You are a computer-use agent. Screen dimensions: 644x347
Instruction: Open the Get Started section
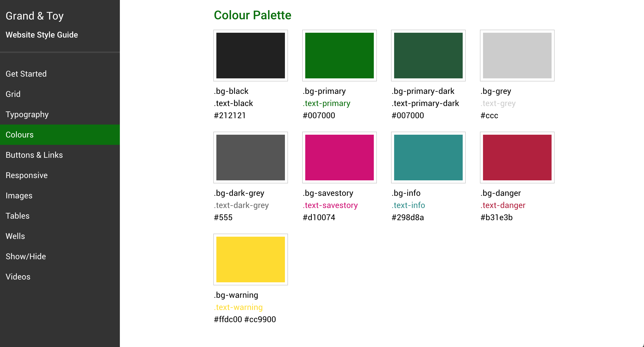coord(26,74)
